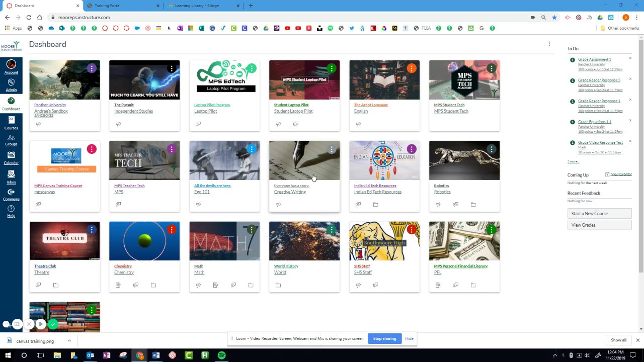Open the Account menu in Canvas sidebar

11,67
